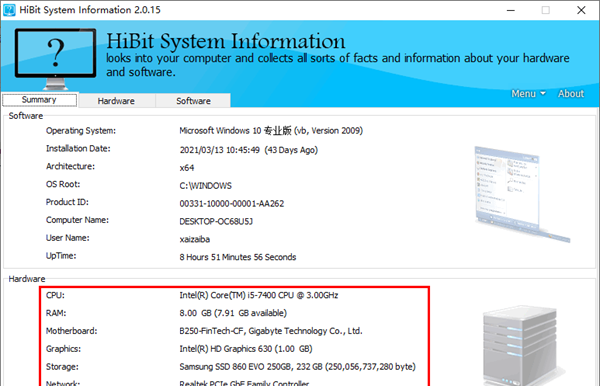Click the HiBit System Information banner title

coord(225,41)
